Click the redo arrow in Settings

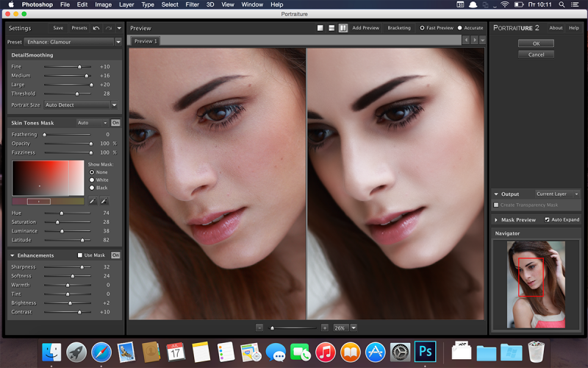pos(108,28)
